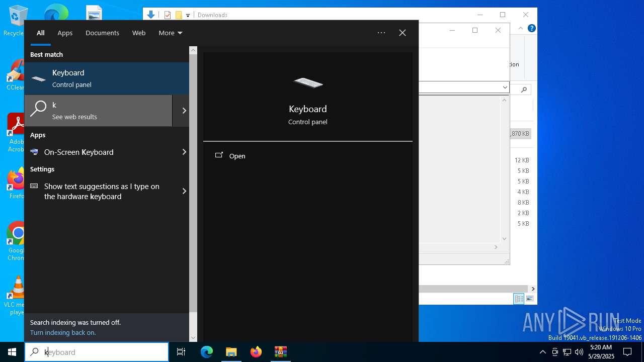The width and height of the screenshot is (644, 362).
Task: Switch to details view in Downloads window
Action: click(519, 299)
